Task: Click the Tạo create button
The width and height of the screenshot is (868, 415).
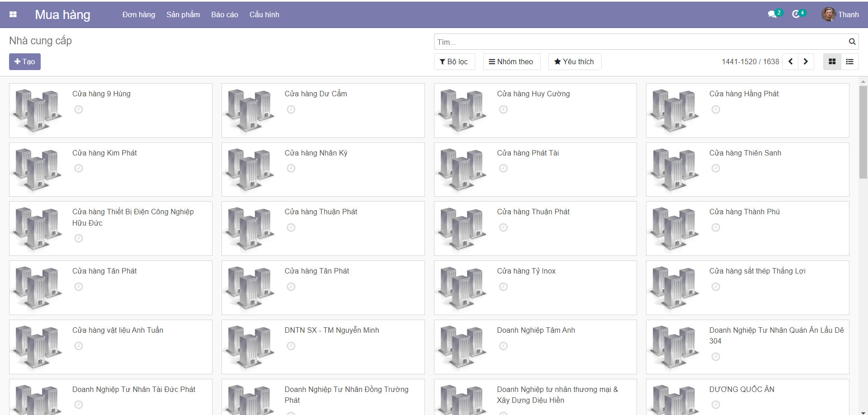Action: pyautogui.click(x=25, y=61)
